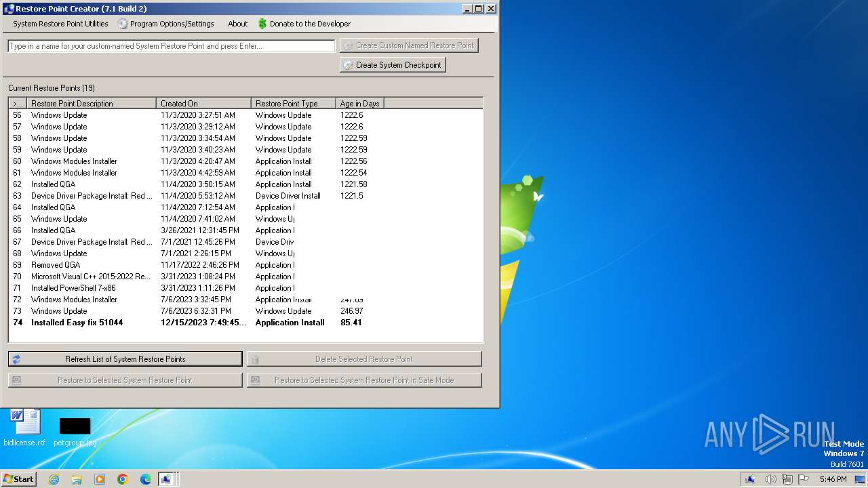This screenshot has width=868, height=488.
Task: Click age value 1222.56 cell
Action: click(353, 161)
